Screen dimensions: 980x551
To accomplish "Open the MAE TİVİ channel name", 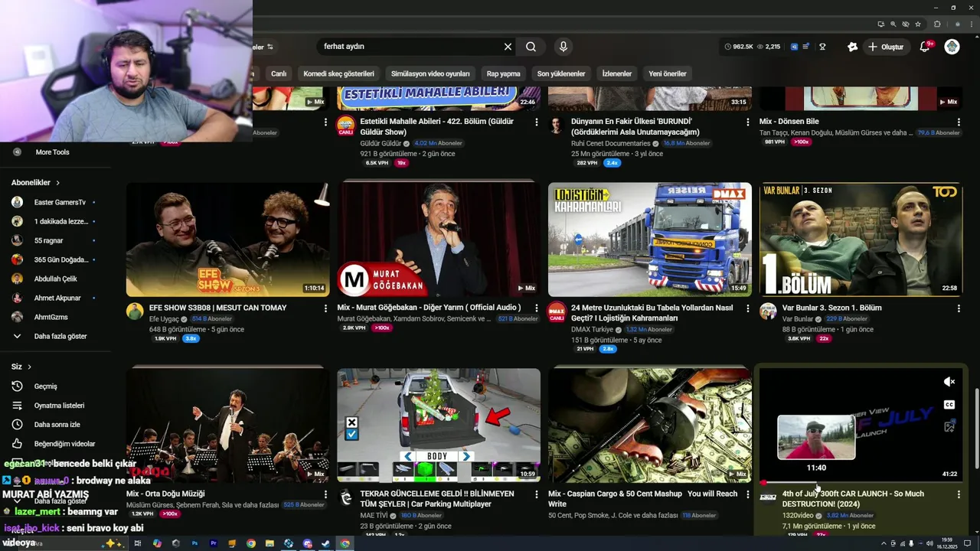I will [374, 516].
